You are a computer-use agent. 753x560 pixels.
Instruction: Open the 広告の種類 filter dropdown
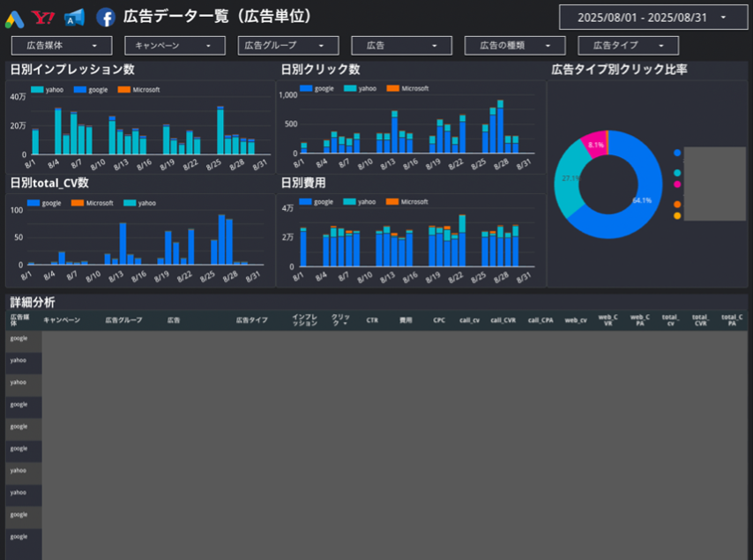pyautogui.click(x=515, y=45)
